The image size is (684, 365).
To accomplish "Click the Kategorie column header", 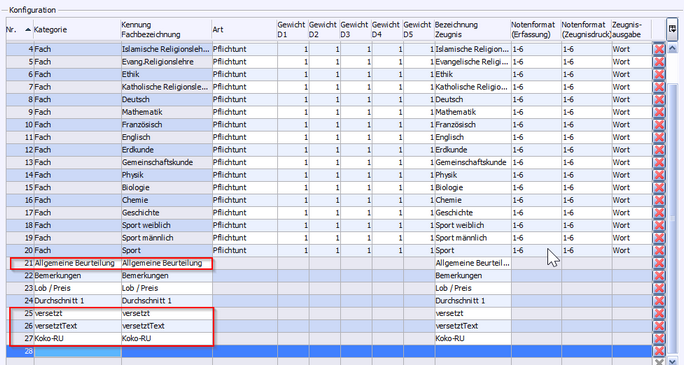I will [77, 30].
